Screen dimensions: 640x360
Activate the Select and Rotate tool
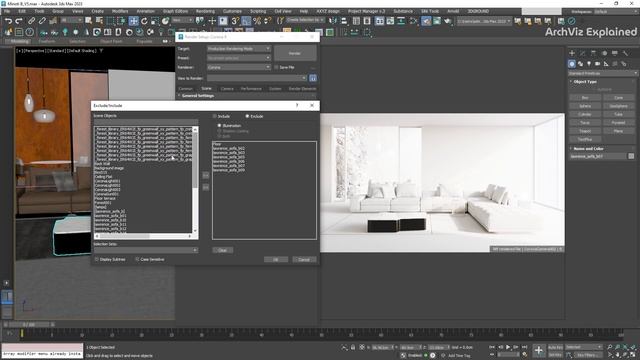click(144, 21)
